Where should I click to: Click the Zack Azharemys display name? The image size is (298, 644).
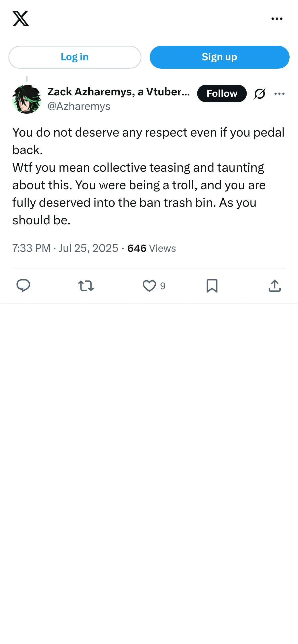pos(118,92)
